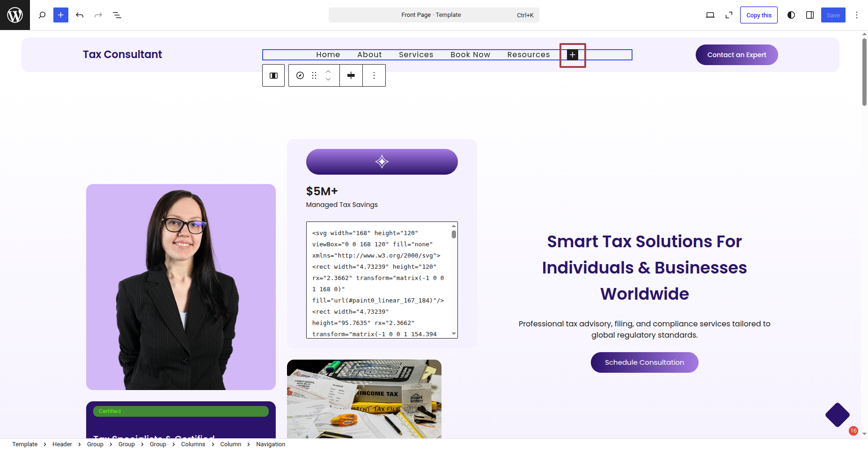Select Columns in the breadcrumb trail
The image size is (868, 450).
pyautogui.click(x=193, y=444)
